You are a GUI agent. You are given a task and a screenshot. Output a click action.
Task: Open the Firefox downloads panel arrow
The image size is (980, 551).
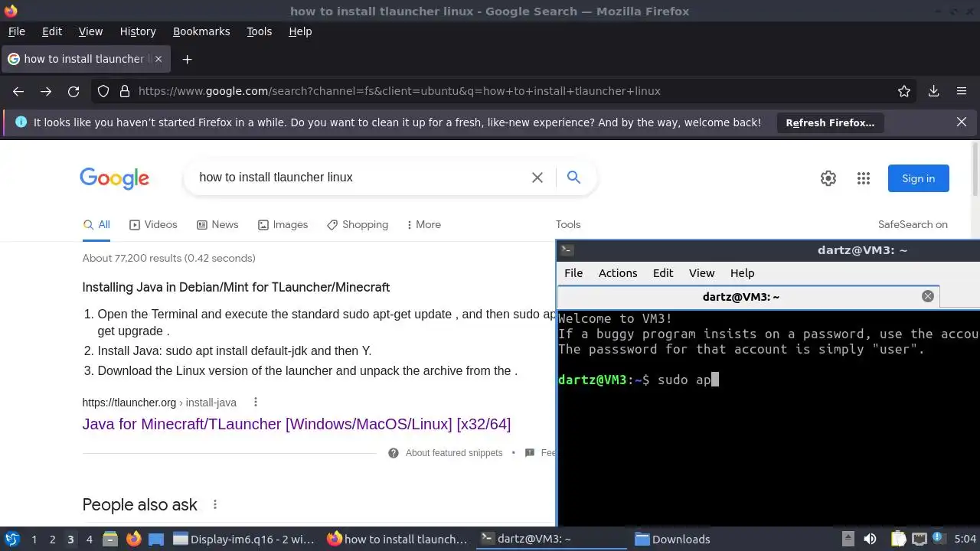(934, 91)
